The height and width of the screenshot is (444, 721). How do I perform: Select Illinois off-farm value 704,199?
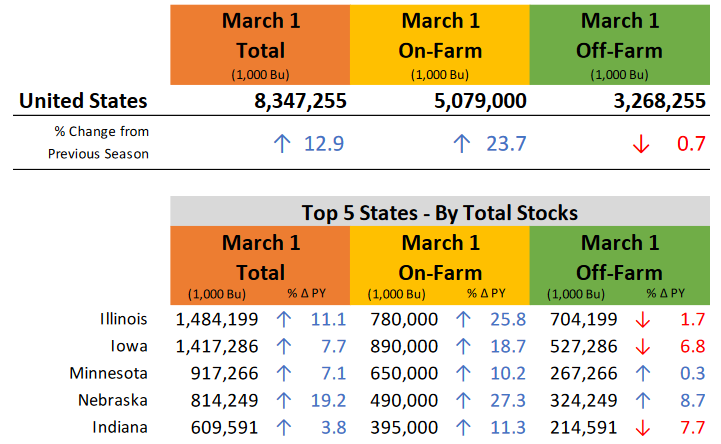[x=584, y=319]
